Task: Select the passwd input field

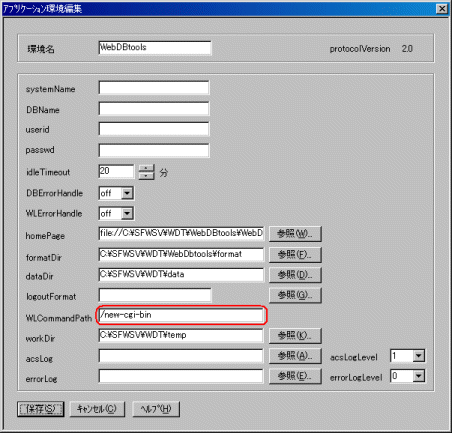Action: coord(154,150)
